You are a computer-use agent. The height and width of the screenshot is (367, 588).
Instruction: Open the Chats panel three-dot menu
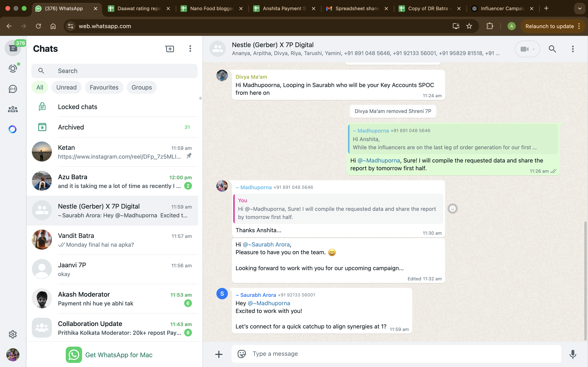pyautogui.click(x=190, y=49)
